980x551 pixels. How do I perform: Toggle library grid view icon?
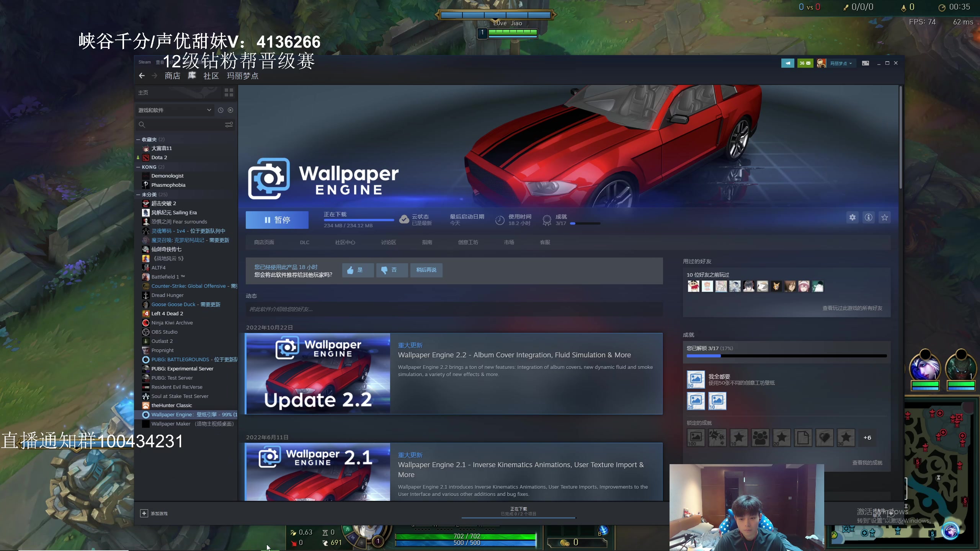point(229,93)
